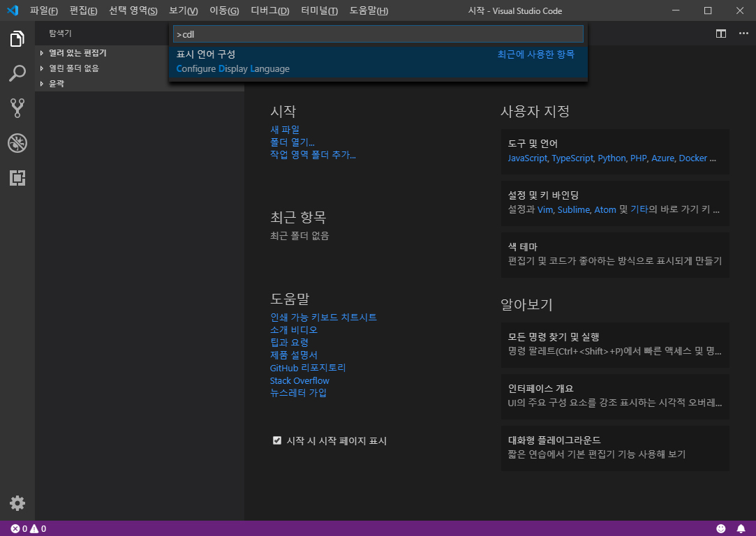
Task: Open the 보기(V) menu
Action: coord(184,10)
